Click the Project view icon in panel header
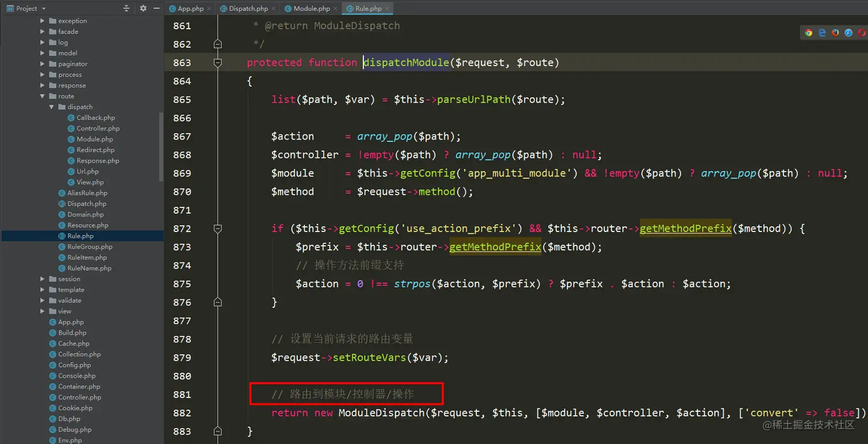Screen dimensions: 868x444 pos(10,9)
